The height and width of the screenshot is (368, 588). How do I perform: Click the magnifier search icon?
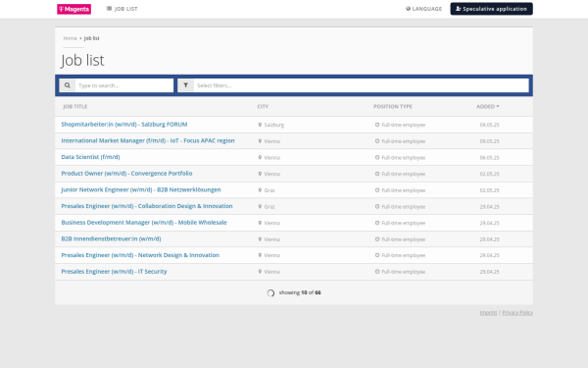click(67, 85)
